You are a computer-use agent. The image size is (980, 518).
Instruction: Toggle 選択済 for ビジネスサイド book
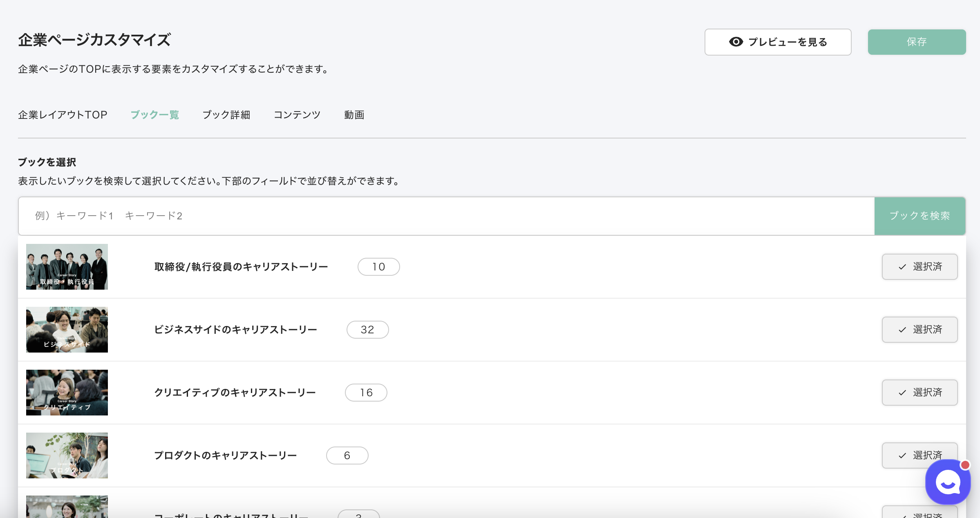[x=920, y=330]
